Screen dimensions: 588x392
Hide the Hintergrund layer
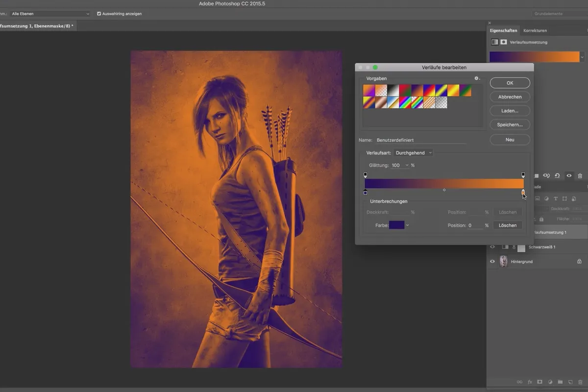click(492, 262)
